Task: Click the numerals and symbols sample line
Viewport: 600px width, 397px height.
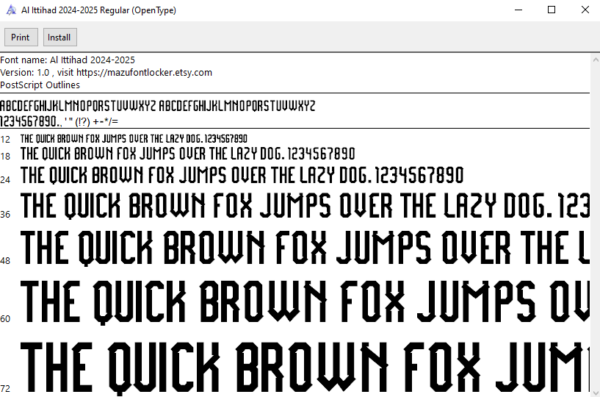Action: pyautogui.click(x=59, y=121)
